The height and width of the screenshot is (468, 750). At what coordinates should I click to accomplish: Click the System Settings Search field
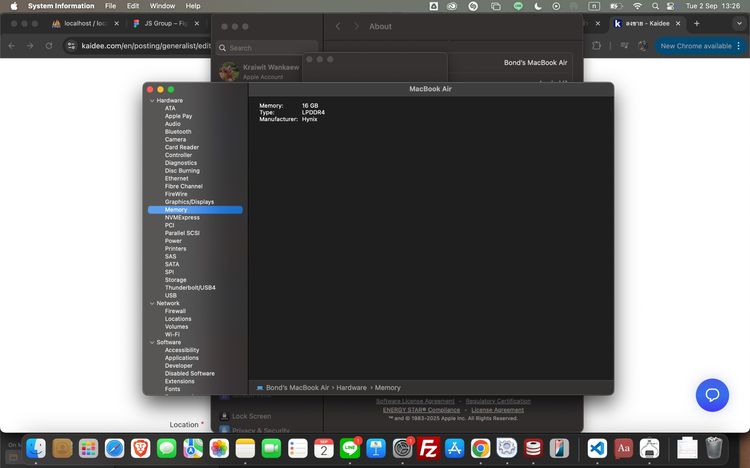coord(267,48)
